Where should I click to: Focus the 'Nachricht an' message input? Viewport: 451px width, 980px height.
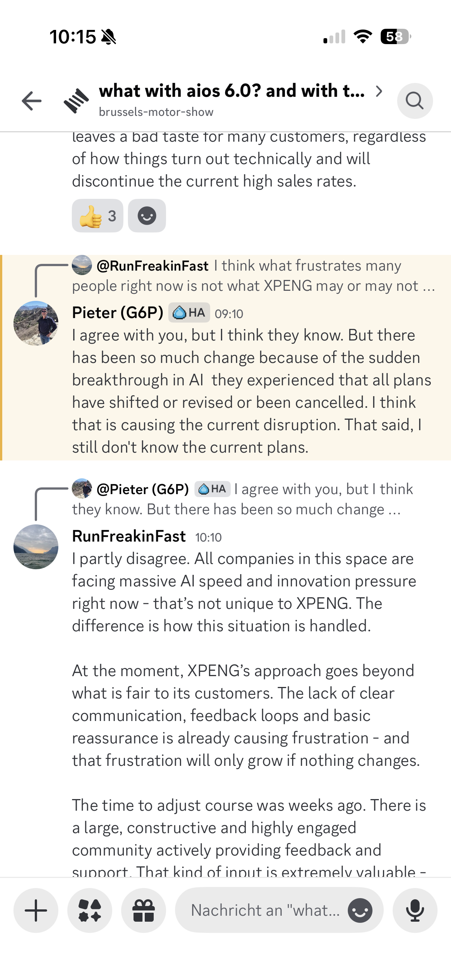point(265,910)
